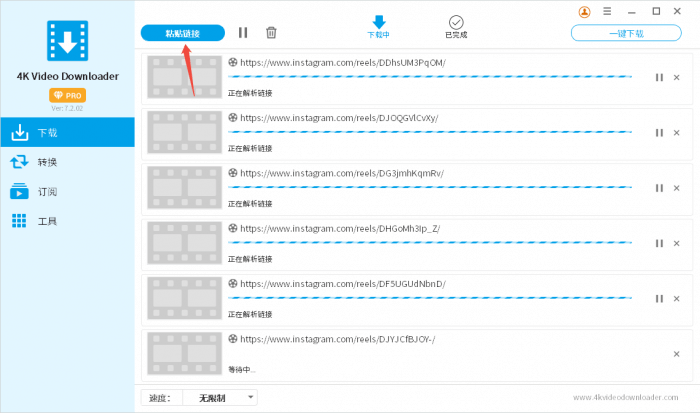Viewport: 700px width, 413px height.
Task: Pause the DG3jmhKqmRv reel download
Action: (x=659, y=188)
